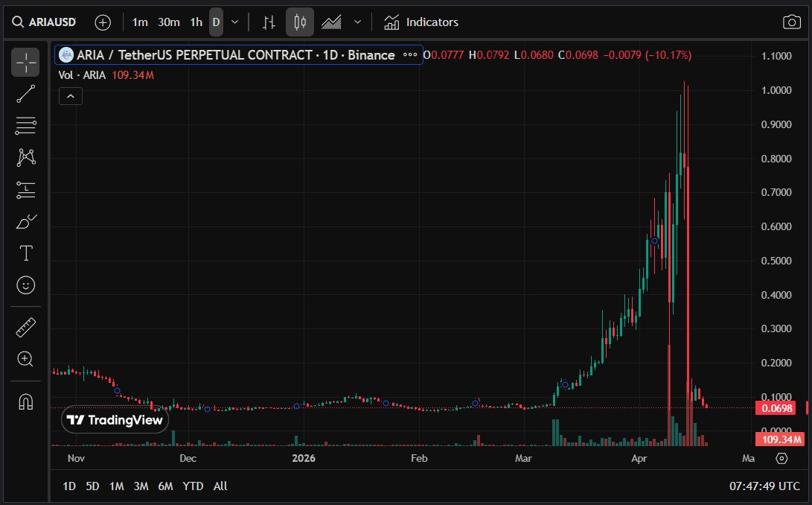This screenshot has width=812, height=505.
Task: Open the long position forecasting tool
Action: pos(25,190)
